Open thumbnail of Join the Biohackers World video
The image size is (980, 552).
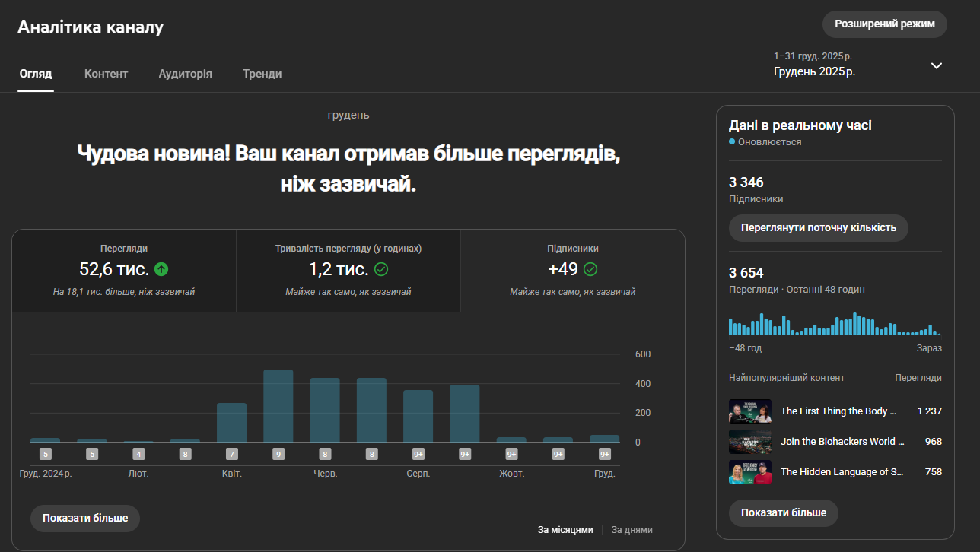tap(750, 442)
